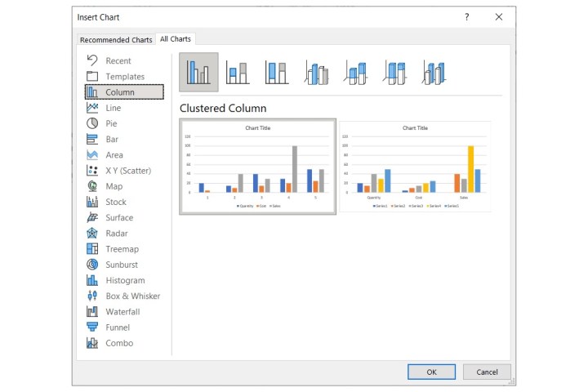Select the Funnel chart category
The width and height of the screenshot is (588, 392).
pyautogui.click(x=124, y=327)
